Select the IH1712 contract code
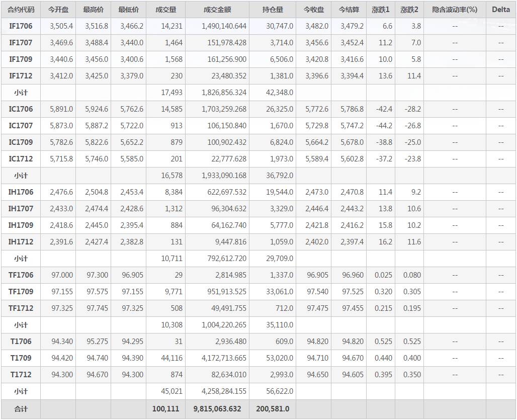The width and height of the screenshot is (517, 420). (21, 241)
